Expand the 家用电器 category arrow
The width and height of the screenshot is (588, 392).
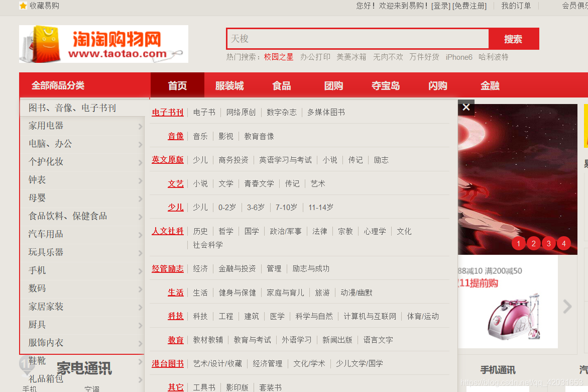click(x=140, y=127)
